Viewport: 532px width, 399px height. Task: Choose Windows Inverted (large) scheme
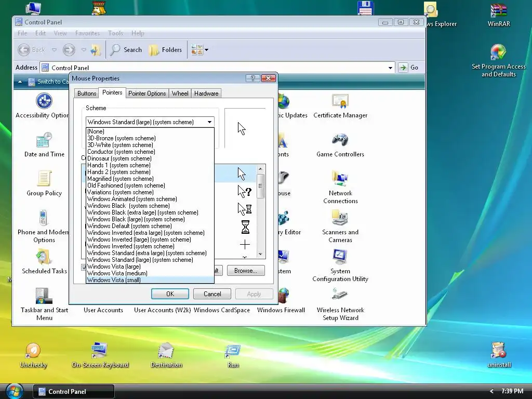point(150,240)
